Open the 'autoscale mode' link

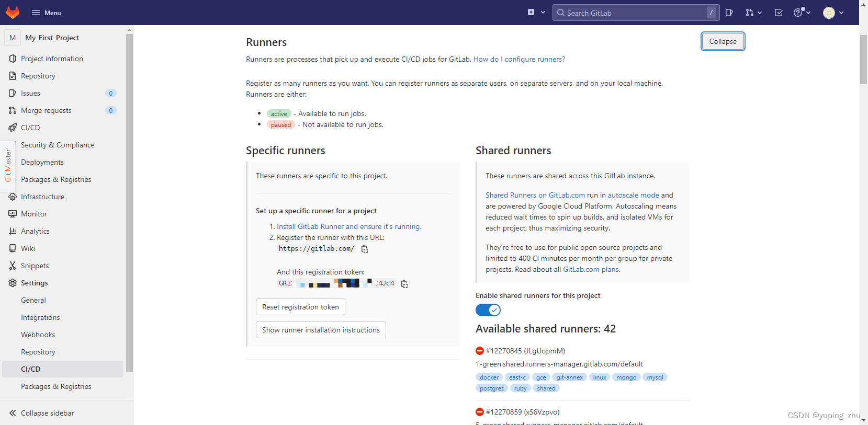[x=633, y=195]
